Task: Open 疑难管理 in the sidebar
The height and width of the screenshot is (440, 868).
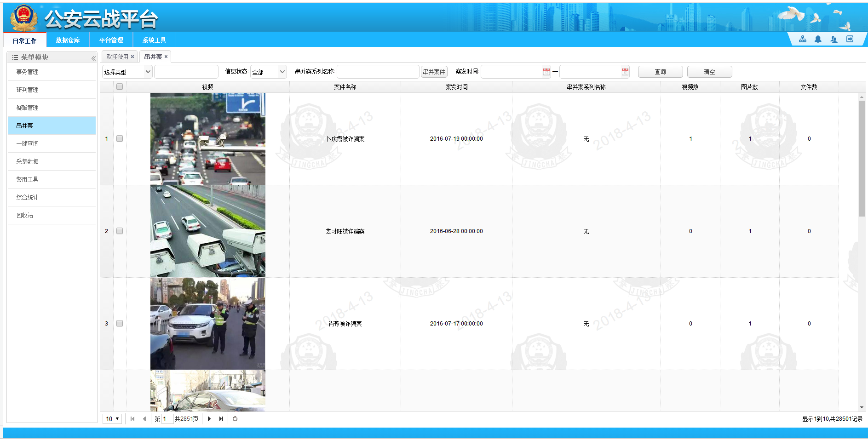Action: [x=52, y=108]
